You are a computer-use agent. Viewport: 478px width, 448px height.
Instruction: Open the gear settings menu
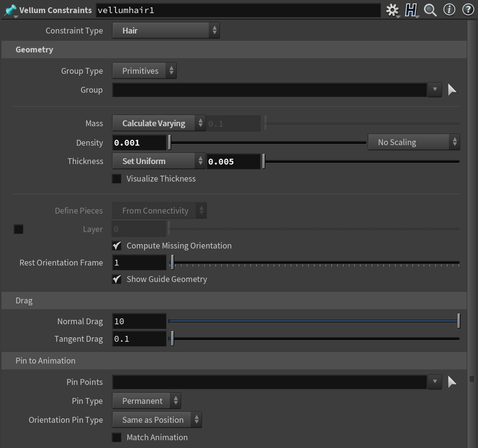(x=392, y=10)
